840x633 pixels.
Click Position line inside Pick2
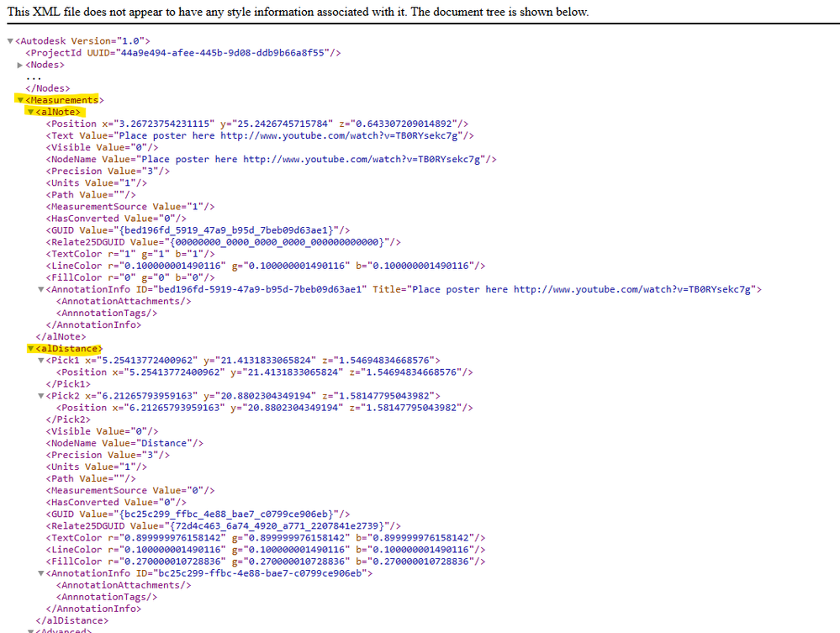(x=265, y=408)
